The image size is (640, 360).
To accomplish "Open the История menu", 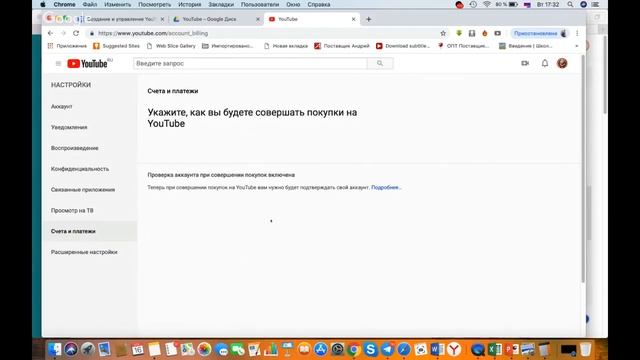I will (x=189, y=4).
